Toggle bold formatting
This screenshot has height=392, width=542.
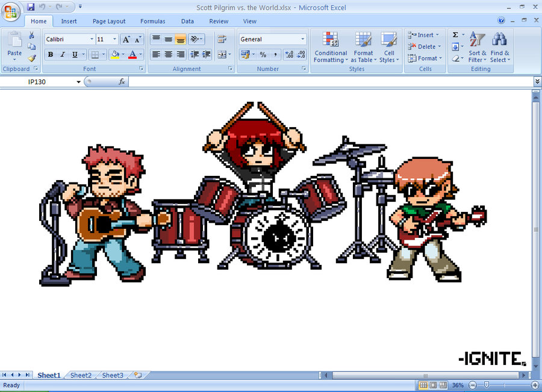coord(50,54)
